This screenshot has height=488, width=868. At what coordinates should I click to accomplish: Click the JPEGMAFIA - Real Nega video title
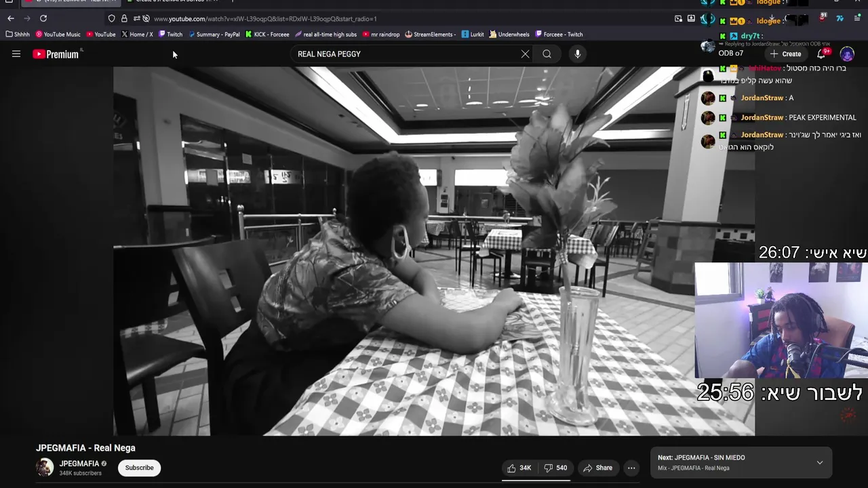pyautogui.click(x=85, y=448)
